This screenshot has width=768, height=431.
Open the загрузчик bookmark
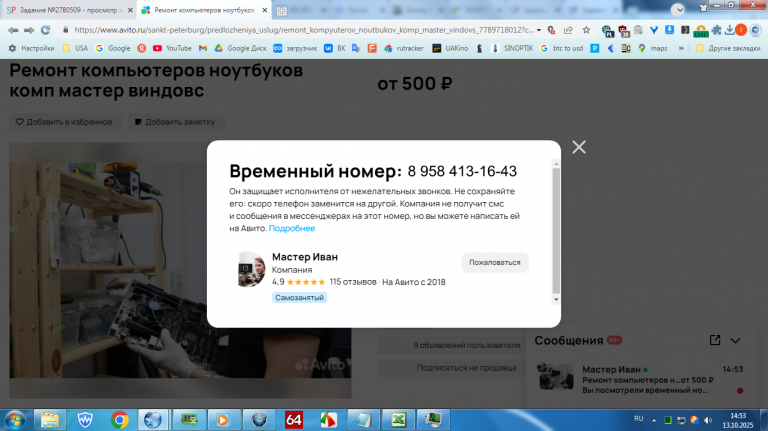295,48
